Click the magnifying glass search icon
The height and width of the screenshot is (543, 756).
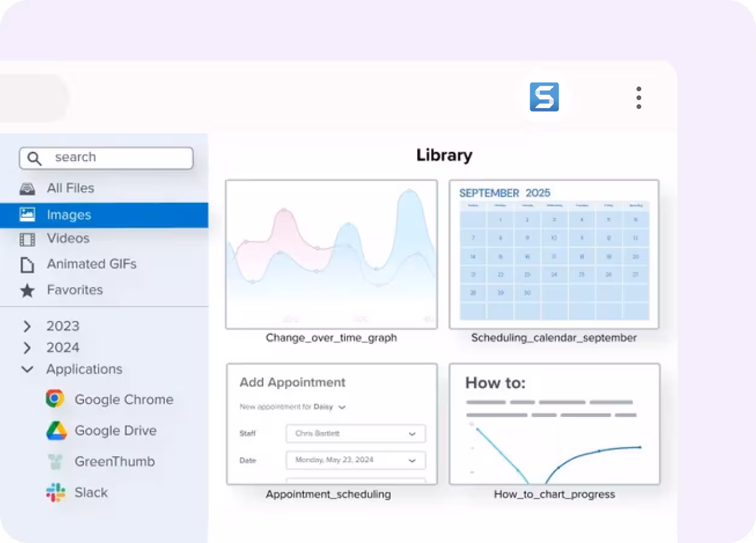click(x=34, y=158)
